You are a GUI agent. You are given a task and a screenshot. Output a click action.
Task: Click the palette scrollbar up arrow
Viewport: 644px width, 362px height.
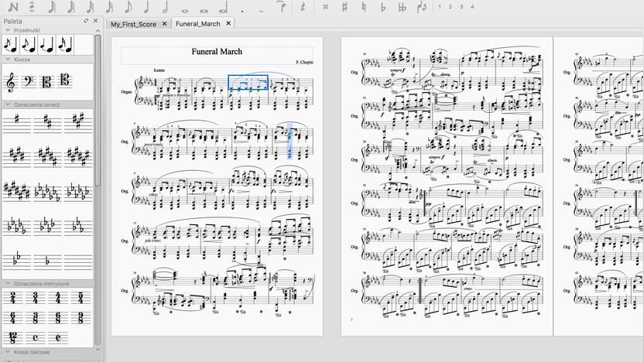point(98,31)
